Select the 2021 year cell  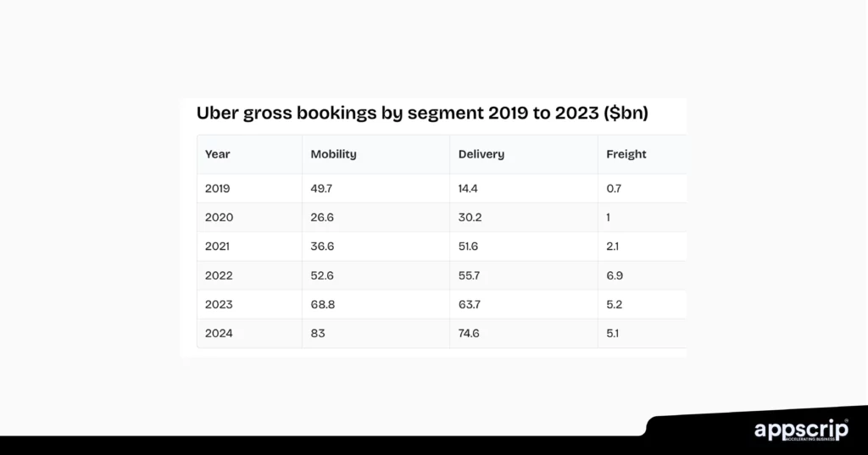click(218, 246)
